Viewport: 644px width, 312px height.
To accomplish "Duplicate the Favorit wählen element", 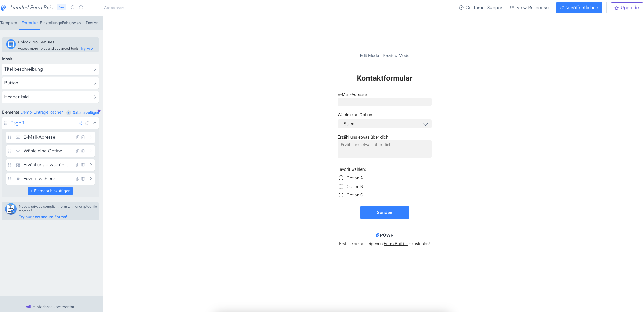I will (78, 179).
